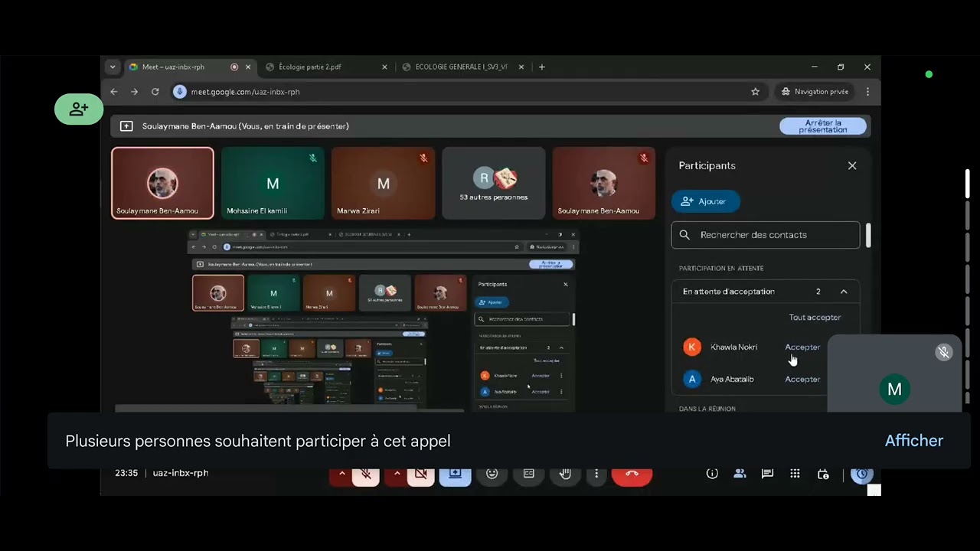Close the ECOLOGIE GENERALE tab
The height and width of the screenshot is (551, 980).
click(521, 67)
